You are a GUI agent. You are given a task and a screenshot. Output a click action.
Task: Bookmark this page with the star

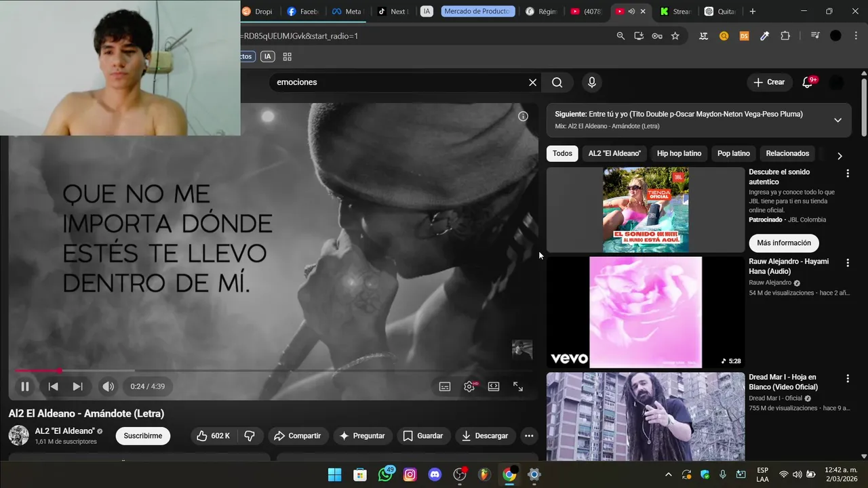pyautogui.click(x=675, y=36)
